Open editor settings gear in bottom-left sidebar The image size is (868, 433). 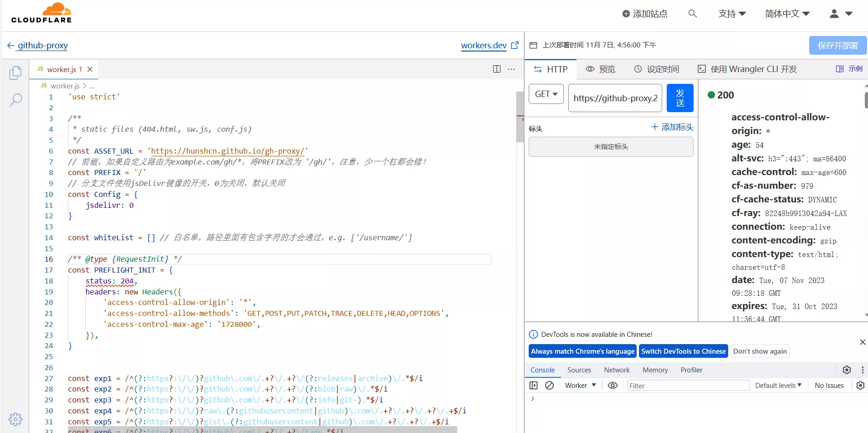click(x=15, y=419)
